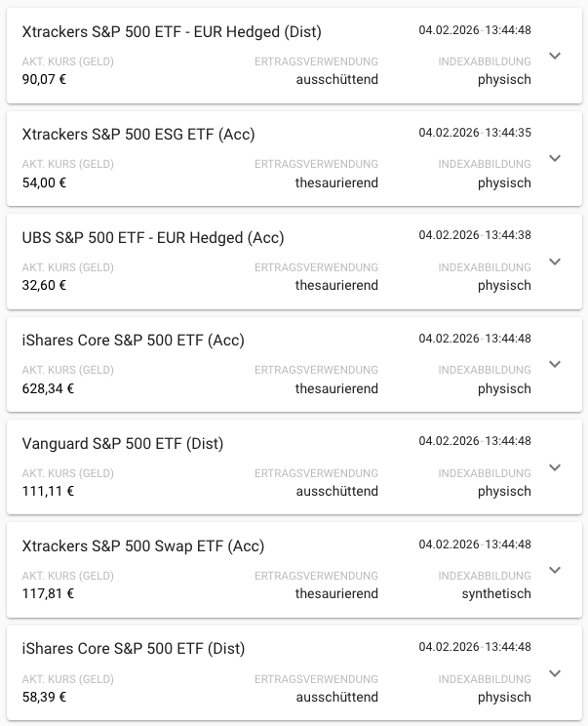Expand the UBS S&P 500 ETF chevron
This screenshot has height=726, width=588.
[x=555, y=262]
